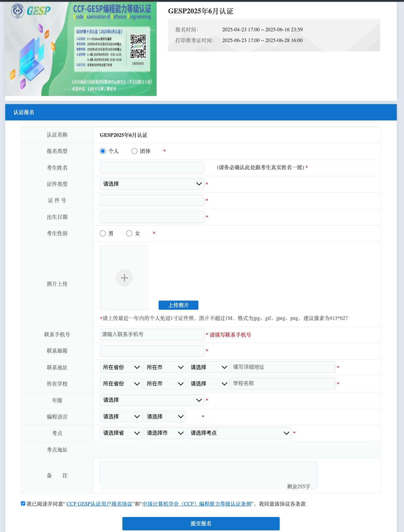Focus the 联系手机号 input field
Screen dimensions: 404x532
tap(152, 335)
